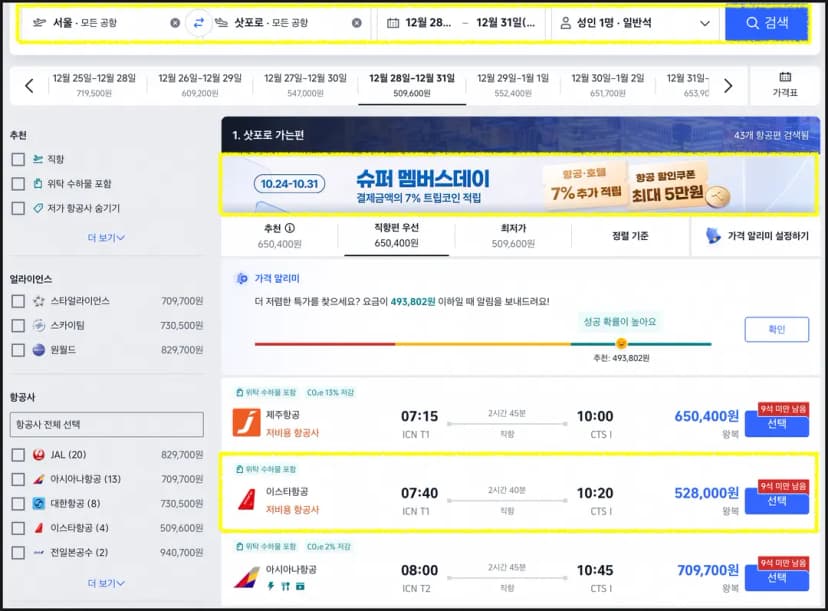Select 12월 30일-1월 2일 date tab
Image resolution: width=828 pixels, height=611 pixels.
(608, 85)
